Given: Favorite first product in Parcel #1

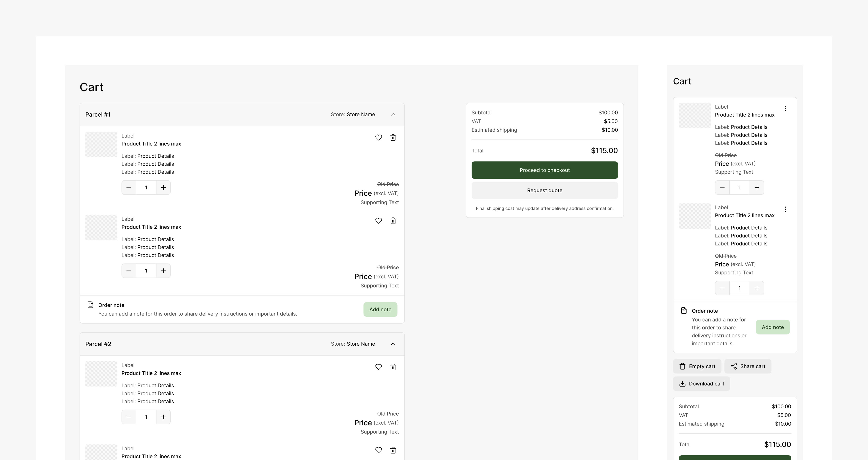Looking at the screenshot, I should pos(378,138).
